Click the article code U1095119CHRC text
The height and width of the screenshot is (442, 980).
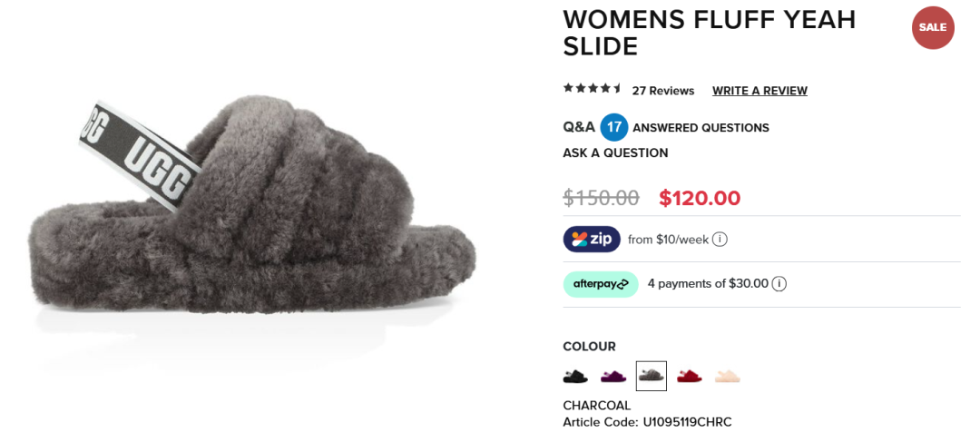(648, 422)
